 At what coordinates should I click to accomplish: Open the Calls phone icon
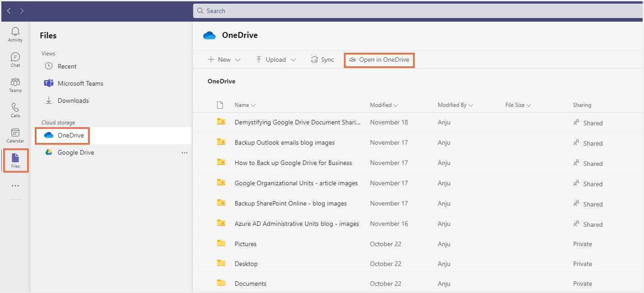tap(15, 110)
